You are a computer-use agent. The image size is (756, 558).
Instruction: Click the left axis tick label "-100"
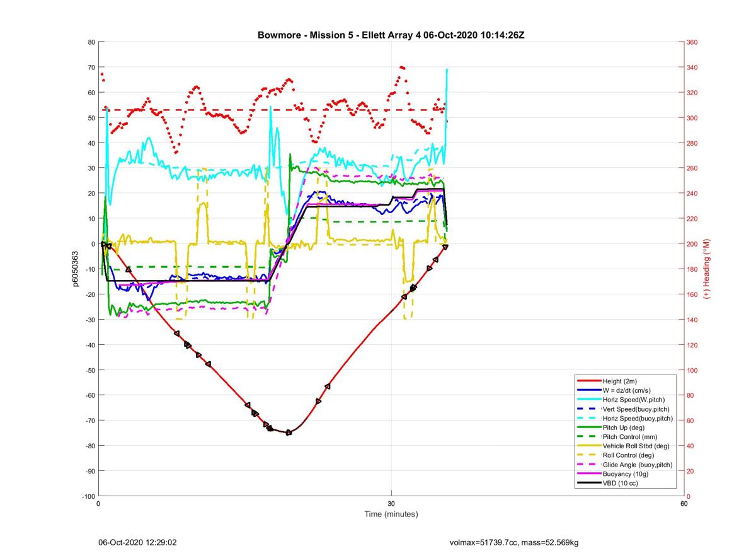[88, 496]
